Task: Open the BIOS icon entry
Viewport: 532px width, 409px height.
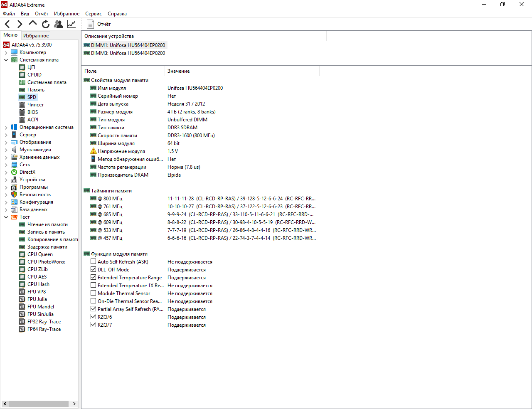Action: (x=22, y=112)
